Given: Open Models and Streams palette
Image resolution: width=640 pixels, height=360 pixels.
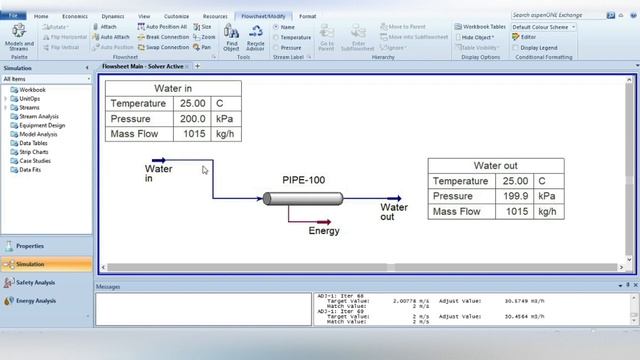Looking at the screenshot, I should 19,38.
